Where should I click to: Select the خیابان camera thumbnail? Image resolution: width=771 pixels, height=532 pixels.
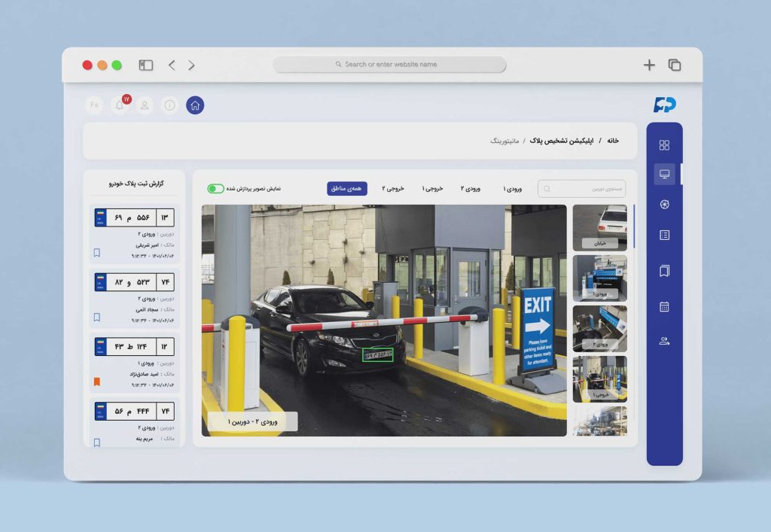[600, 228]
